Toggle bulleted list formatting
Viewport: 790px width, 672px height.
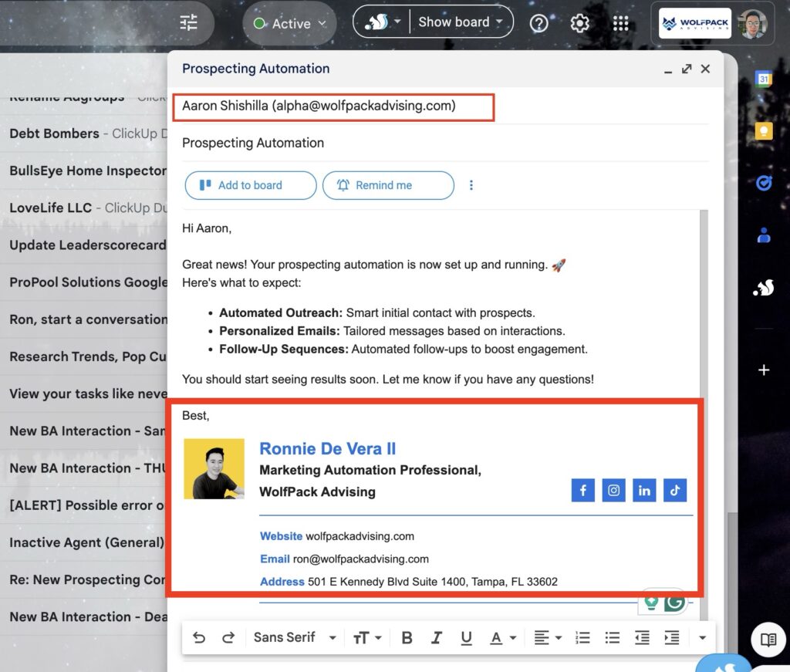[612, 638]
